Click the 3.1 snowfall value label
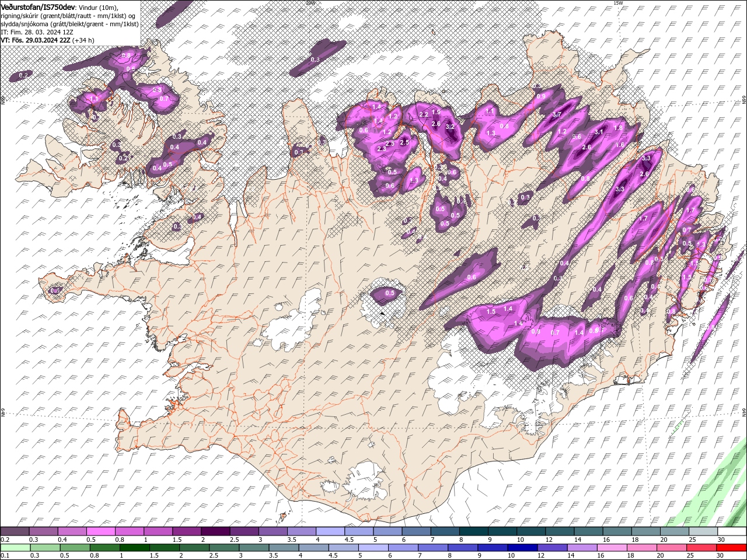This screenshot has height=560, width=747. (x=598, y=132)
